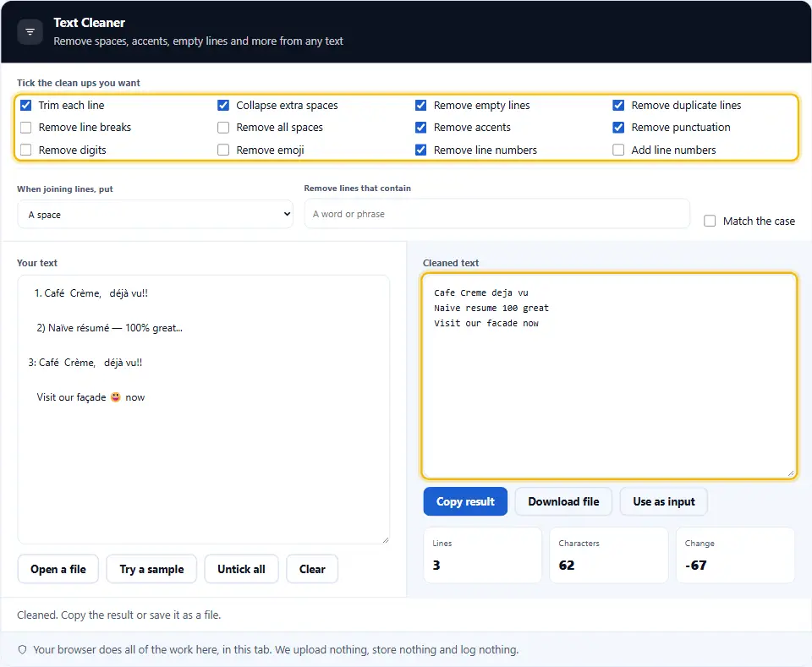Image resolution: width=812 pixels, height=667 pixels.
Task: Toggle Remove empty lines checkbox
Action: point(421,106)
